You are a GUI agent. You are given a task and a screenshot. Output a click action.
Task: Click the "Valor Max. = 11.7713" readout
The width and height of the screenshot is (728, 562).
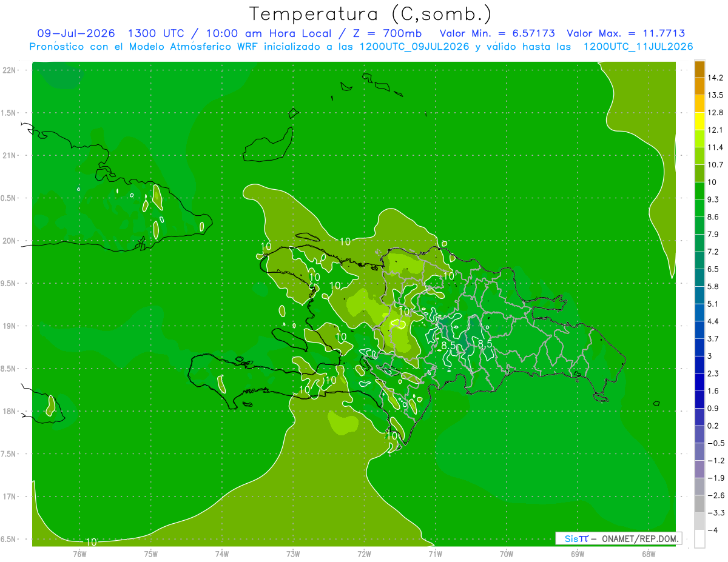tap(626, 33)
